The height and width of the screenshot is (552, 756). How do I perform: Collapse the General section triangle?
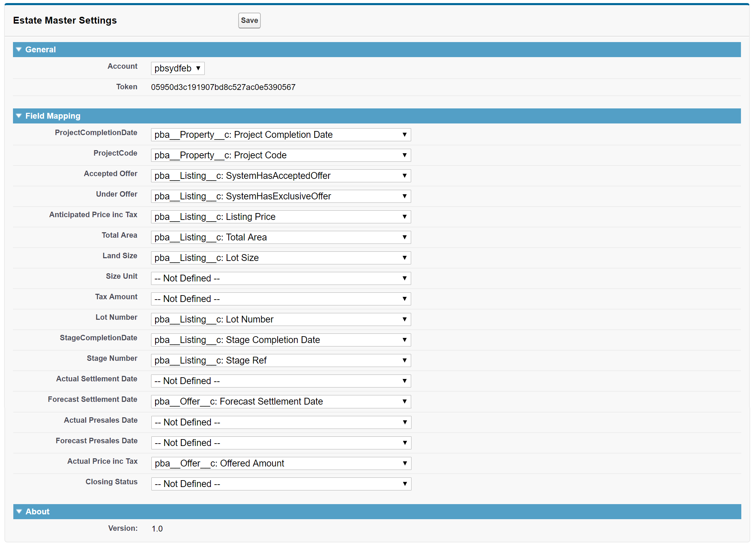pyautogui.click(x=19, y=50)
